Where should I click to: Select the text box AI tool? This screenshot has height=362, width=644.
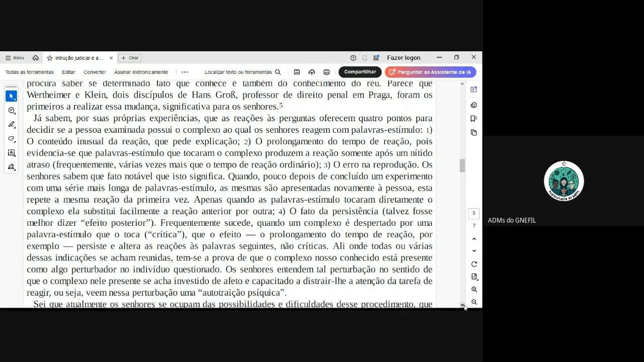pyautogui.click(x=12, y=152)
